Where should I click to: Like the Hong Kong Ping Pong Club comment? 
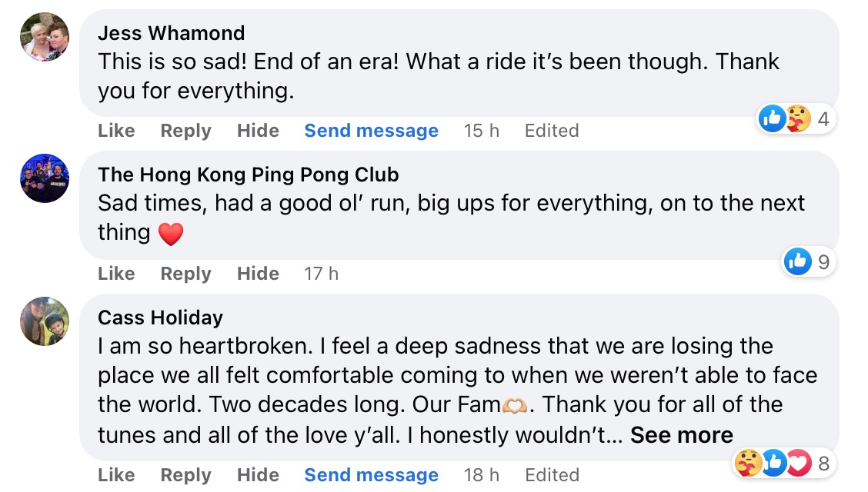point(116,274)
